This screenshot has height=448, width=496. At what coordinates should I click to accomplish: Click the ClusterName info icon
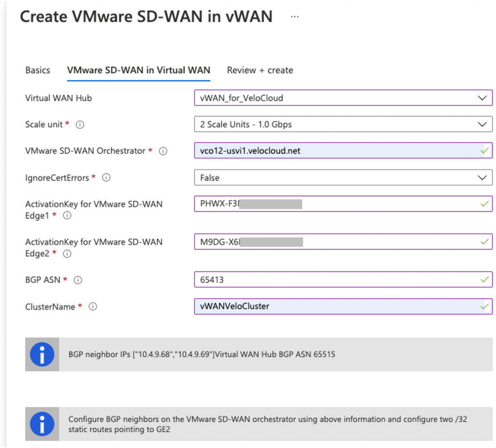(x=93, y=307)
